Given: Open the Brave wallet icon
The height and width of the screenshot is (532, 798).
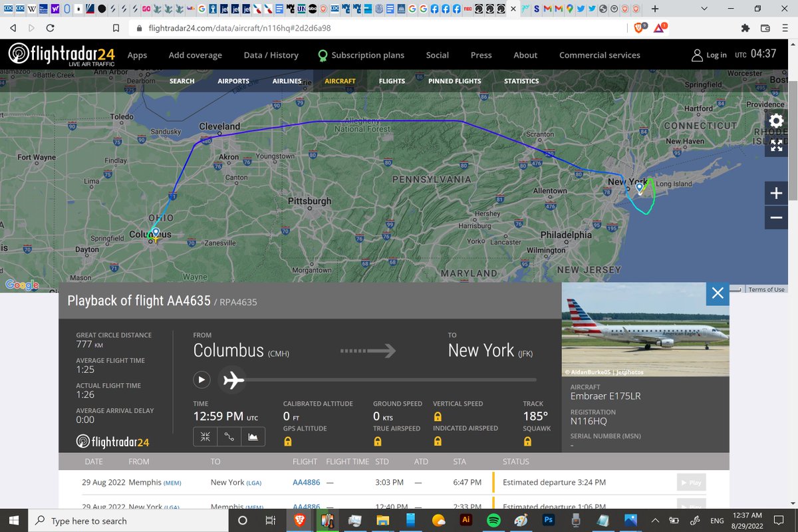Looking at the screenshot, I should [765, 28].
